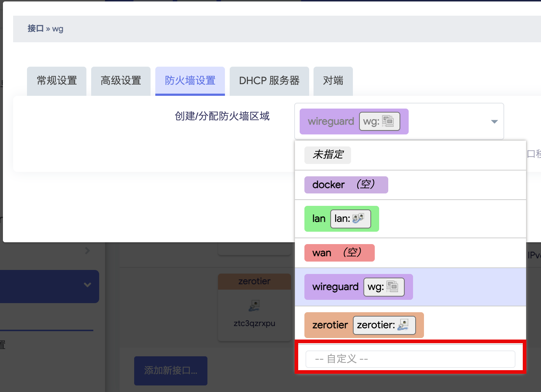This screenshot has width=541, height=392.
Task: Select the 未指定 (unspecified) zone option
Action: [x=328, y=155]
